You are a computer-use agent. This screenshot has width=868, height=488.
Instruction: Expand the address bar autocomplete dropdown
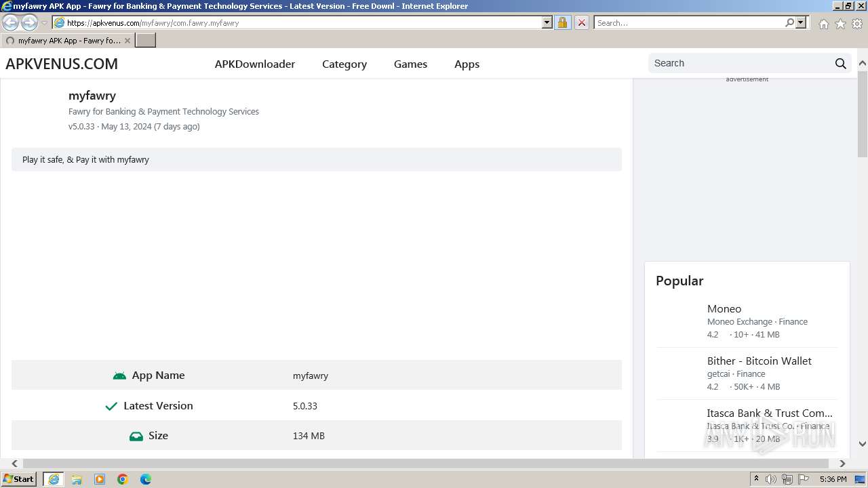click(x=547, y=22)
